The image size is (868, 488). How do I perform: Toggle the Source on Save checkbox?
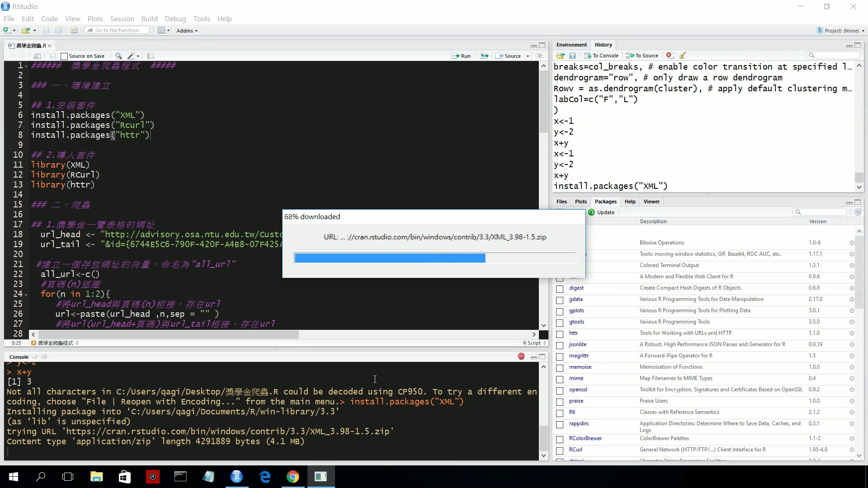(x=64, y=56)
